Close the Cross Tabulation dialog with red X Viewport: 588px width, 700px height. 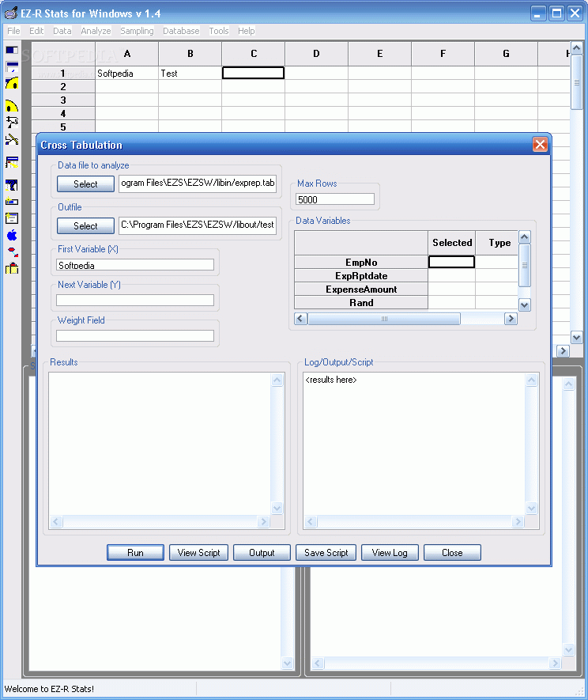tap(540, 145)
